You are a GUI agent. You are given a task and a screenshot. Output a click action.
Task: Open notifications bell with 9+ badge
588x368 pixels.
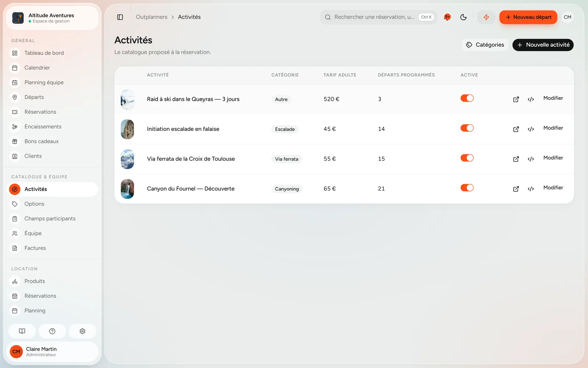(x=447, y=17)
